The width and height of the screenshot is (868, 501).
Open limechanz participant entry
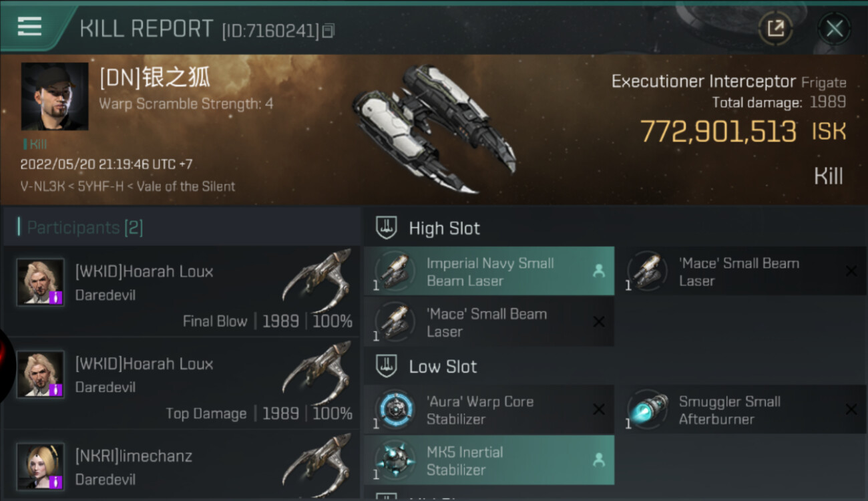(182, 466)
